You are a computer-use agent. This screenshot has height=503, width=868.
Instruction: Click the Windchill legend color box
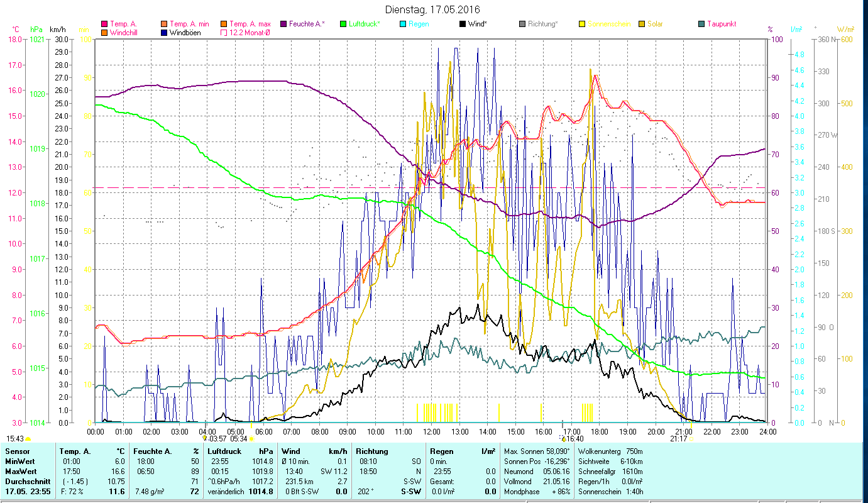104,32
